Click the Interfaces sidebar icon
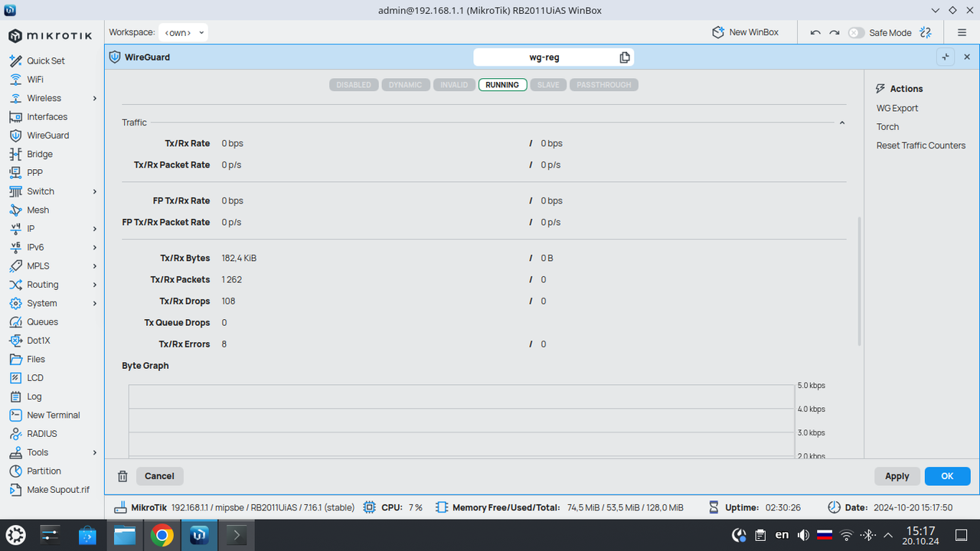 (15, 117)
